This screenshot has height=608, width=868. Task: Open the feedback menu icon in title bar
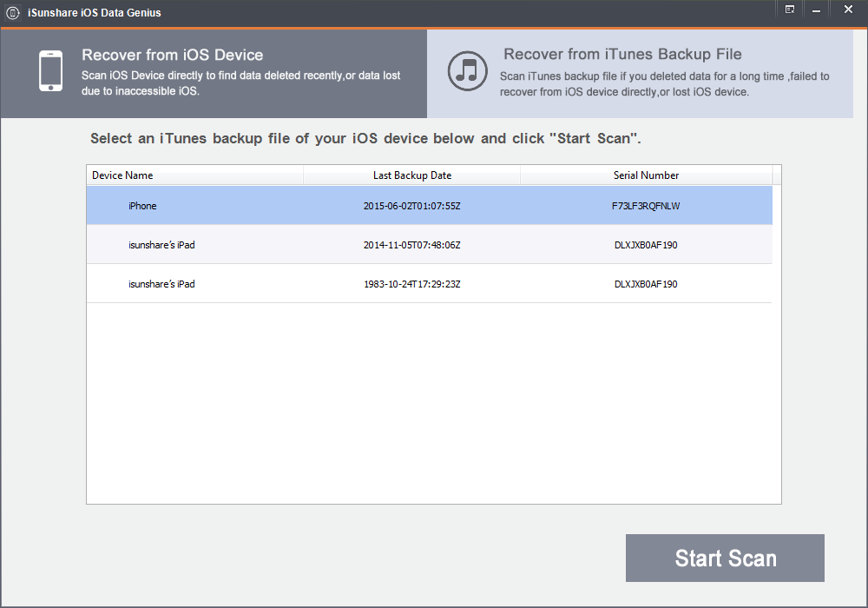(x=790, y=10)
